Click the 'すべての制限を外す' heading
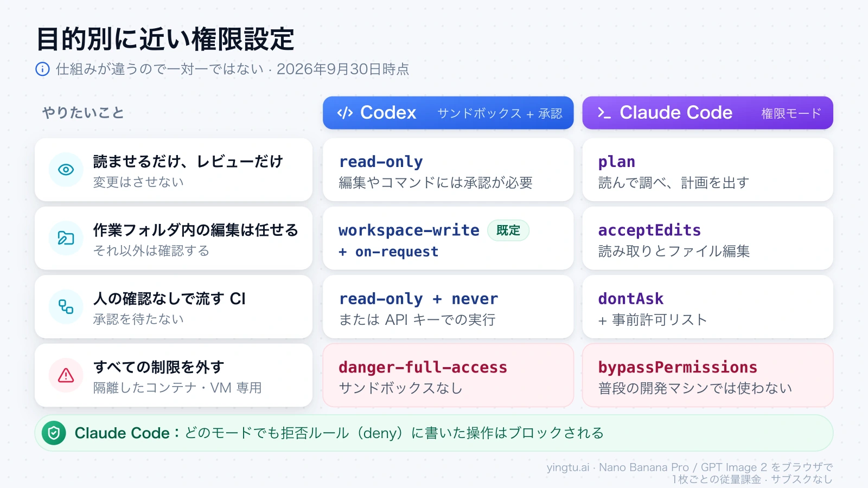 pos(158,367)
